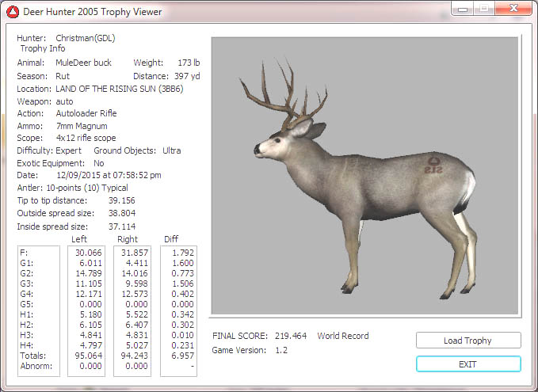Click the brand mark on deer's hindquarter
538x392 pixels.
[x=433, y=165]
